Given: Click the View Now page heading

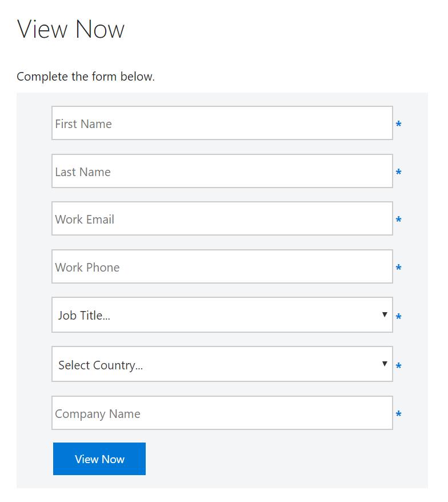Looking at the screenshot, I should [71, 29].
